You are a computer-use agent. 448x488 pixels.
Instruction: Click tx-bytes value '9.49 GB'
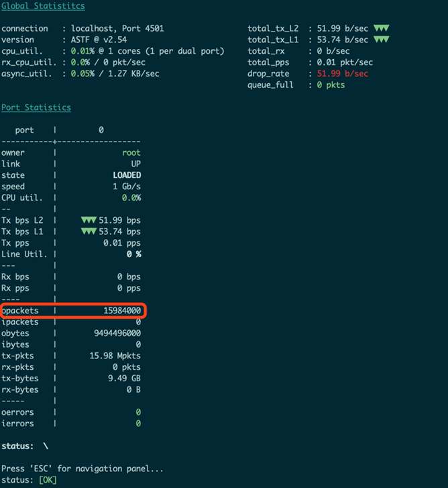[x=124, y=379]
